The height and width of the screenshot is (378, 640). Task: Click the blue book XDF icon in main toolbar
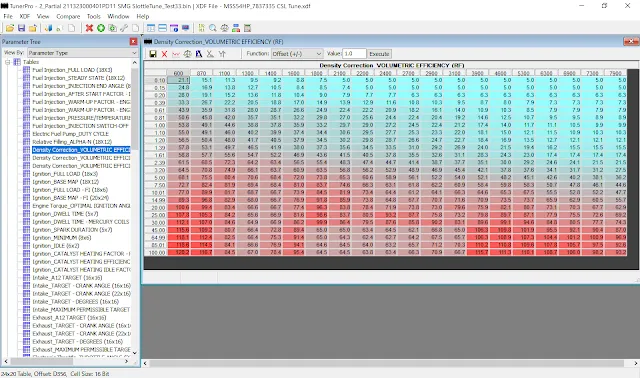[48, 28]
